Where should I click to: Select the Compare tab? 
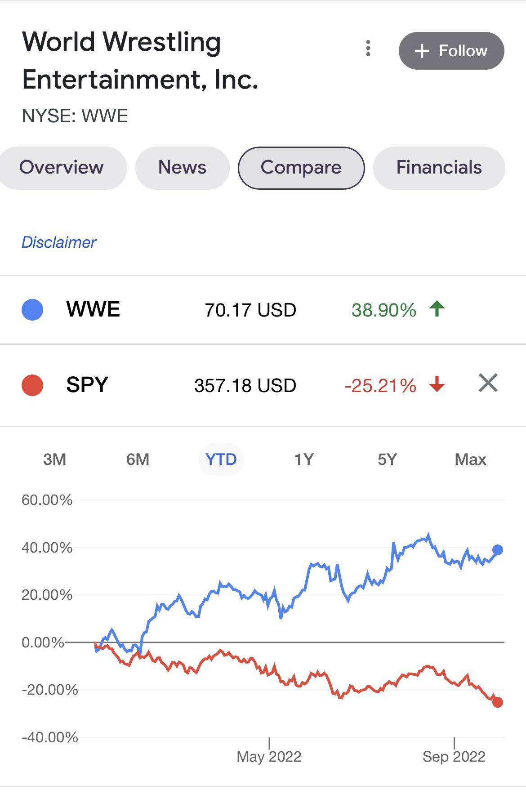point(301,168)
